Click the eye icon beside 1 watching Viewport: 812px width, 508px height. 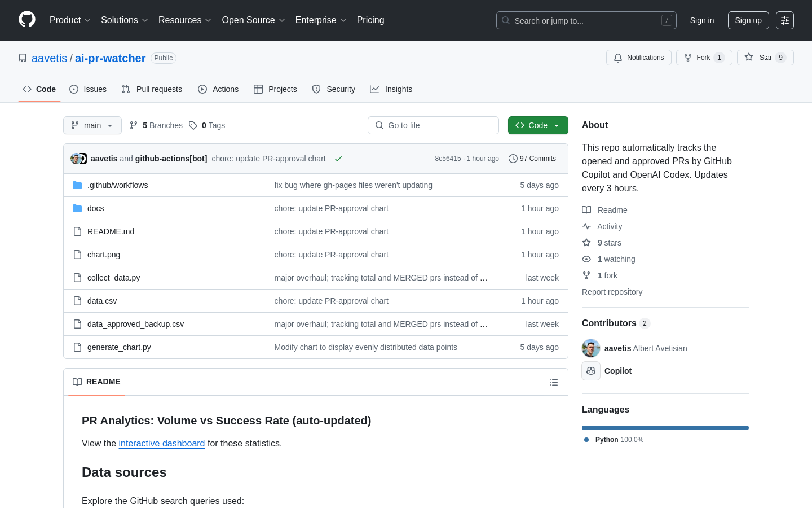(586, 259)
